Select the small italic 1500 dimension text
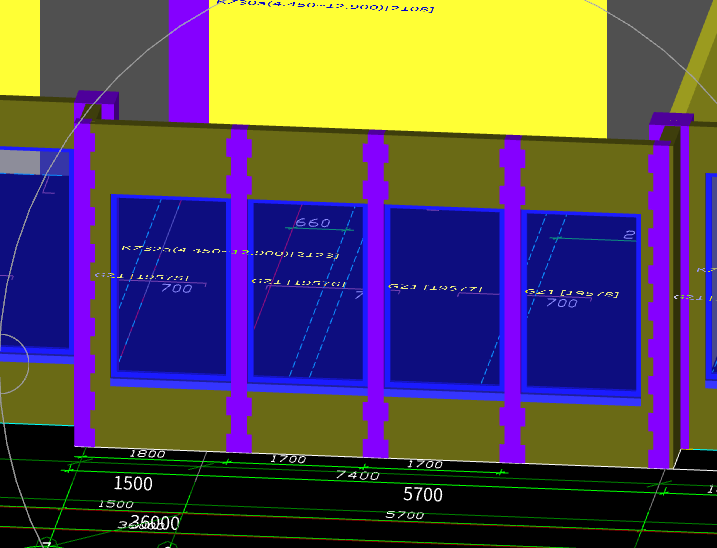This screenshot has width=717, height=548. [116, 504]
